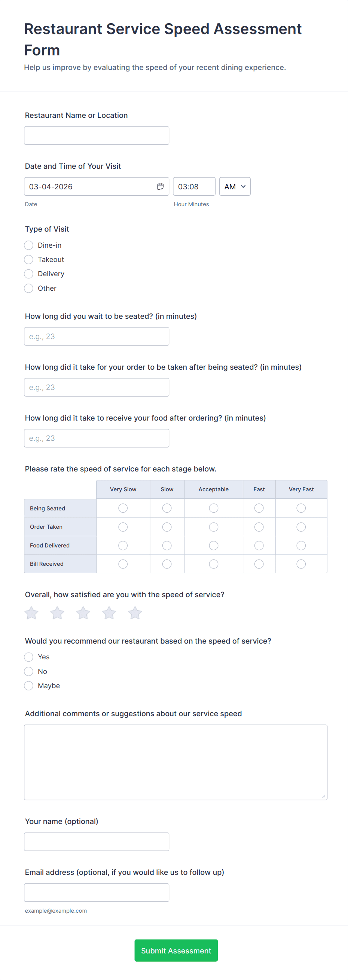Click the third satisfaction star

tap(83, 613)
